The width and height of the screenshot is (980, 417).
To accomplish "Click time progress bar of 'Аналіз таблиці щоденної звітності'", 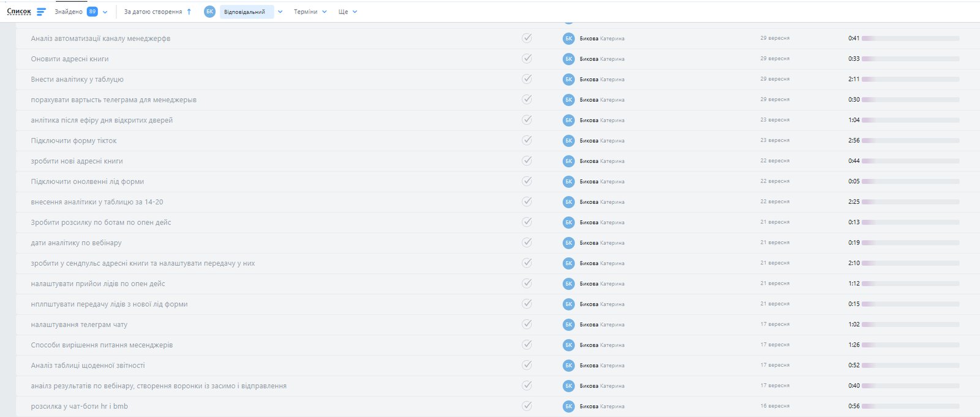I will 910,366.
